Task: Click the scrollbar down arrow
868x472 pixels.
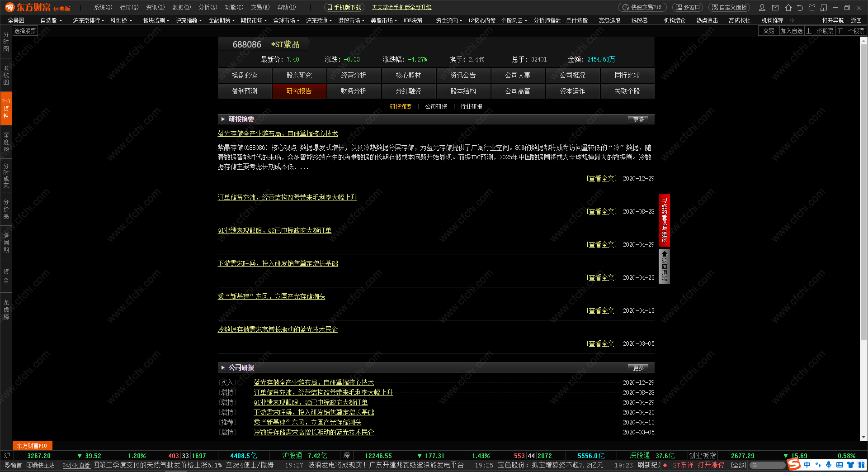Action: [863, 438]
